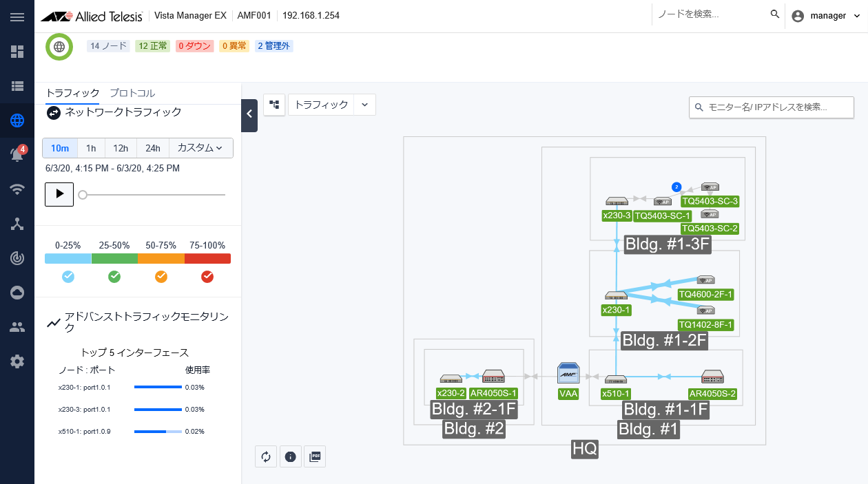
Task: Click the 14 ノード status badge
Action: tap(109, 46)
